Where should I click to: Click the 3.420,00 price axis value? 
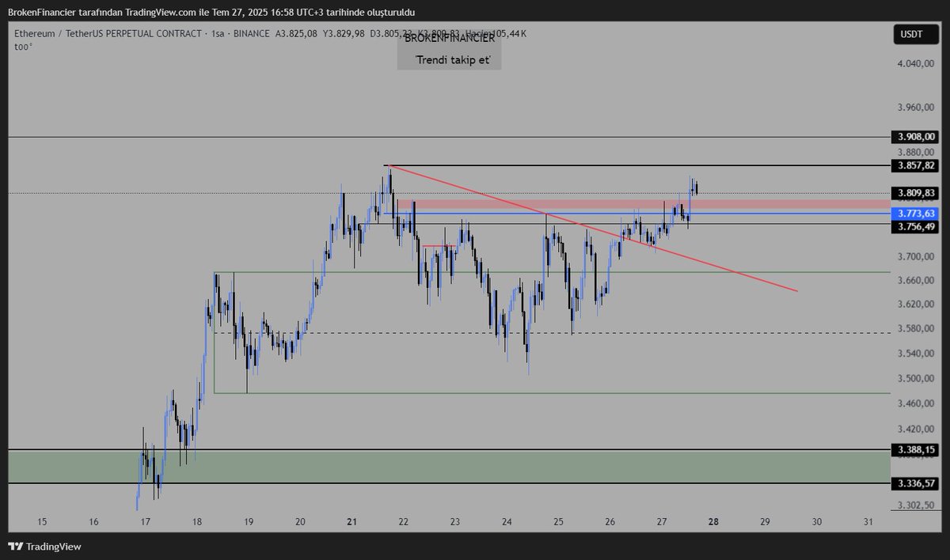tap(917, 429)
